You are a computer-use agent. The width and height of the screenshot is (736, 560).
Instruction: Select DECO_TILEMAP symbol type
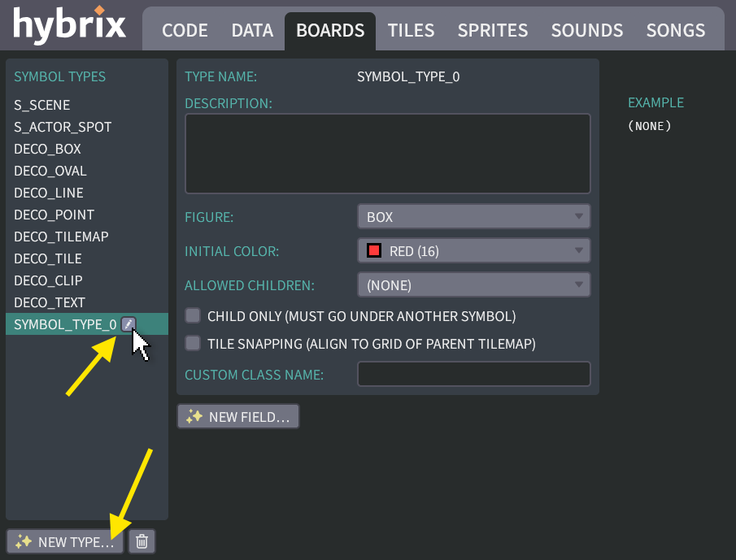[x=61, y=237]
